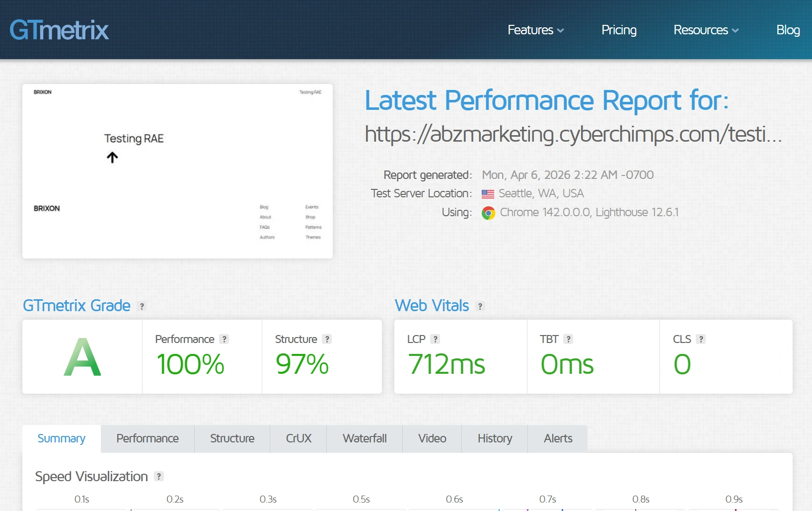The height and width of the screenshot is (511, 812).
Task: Expand the Features dropdown menu
Action: (535, 30)
